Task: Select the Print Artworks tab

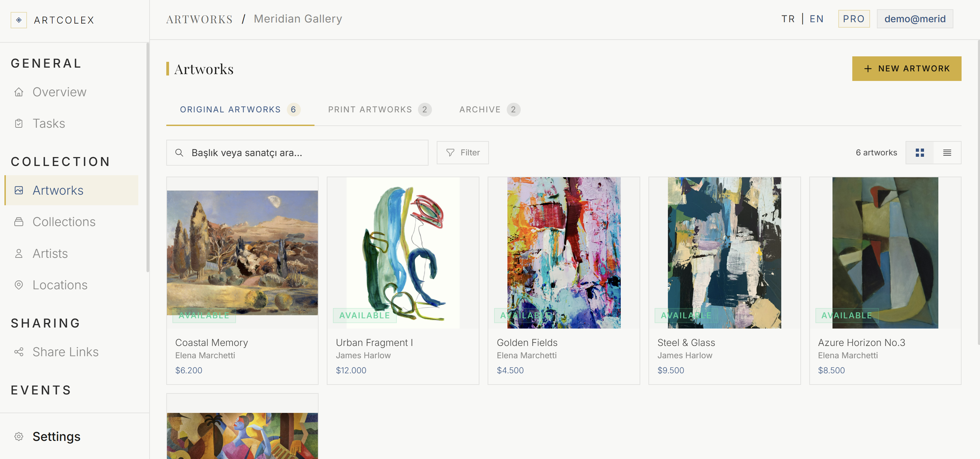Action: 380,110
